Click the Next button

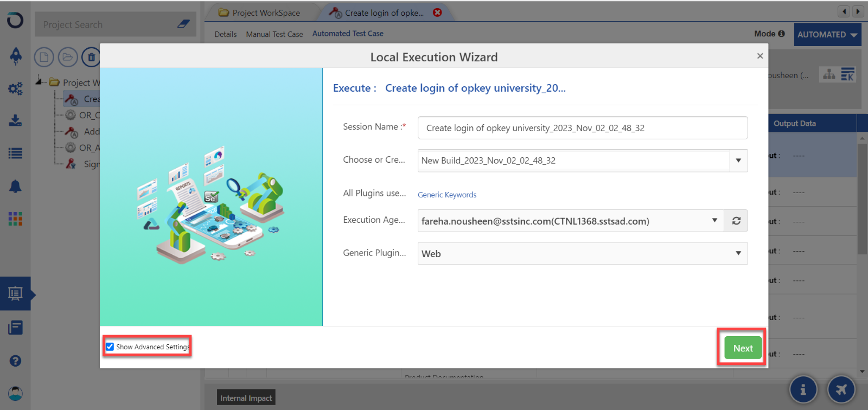point(743,348)
